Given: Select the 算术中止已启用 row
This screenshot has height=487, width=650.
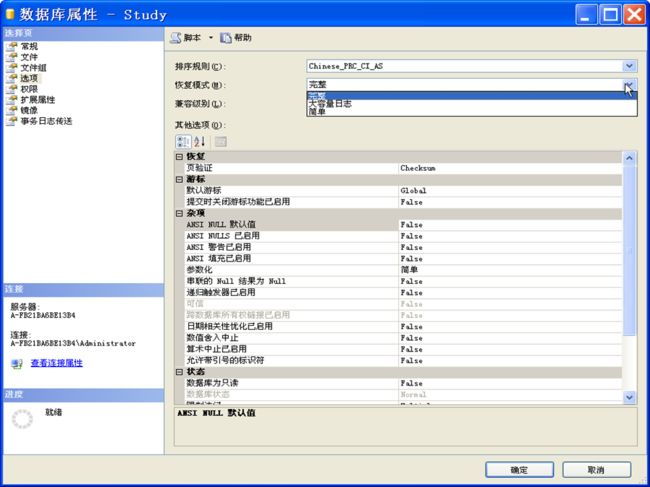Looking at the screenshot, I should (x=403, y=349).
